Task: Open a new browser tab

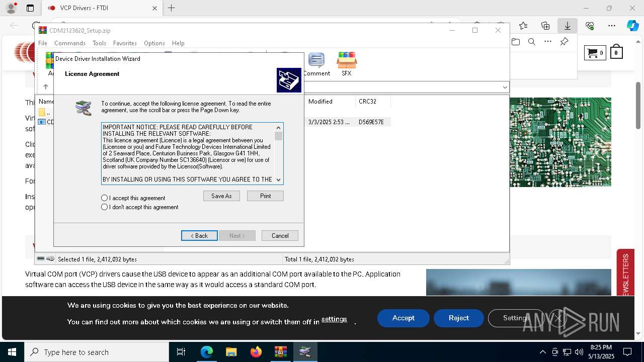Action: [171, 8]
